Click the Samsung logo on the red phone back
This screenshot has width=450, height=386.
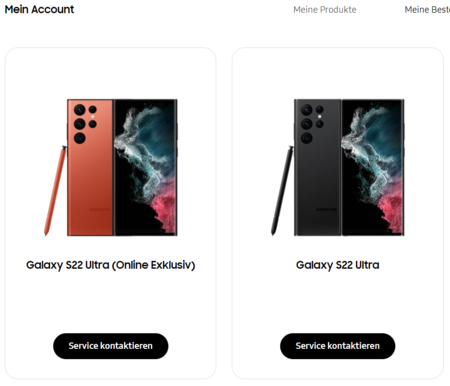99,210
